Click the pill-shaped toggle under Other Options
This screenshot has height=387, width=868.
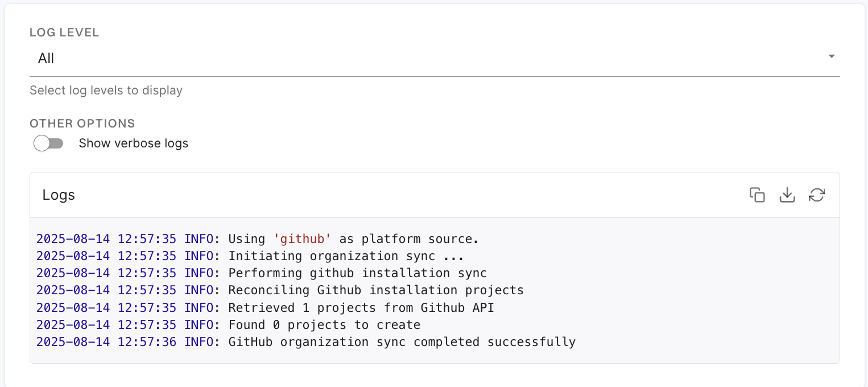pos(48,143)
